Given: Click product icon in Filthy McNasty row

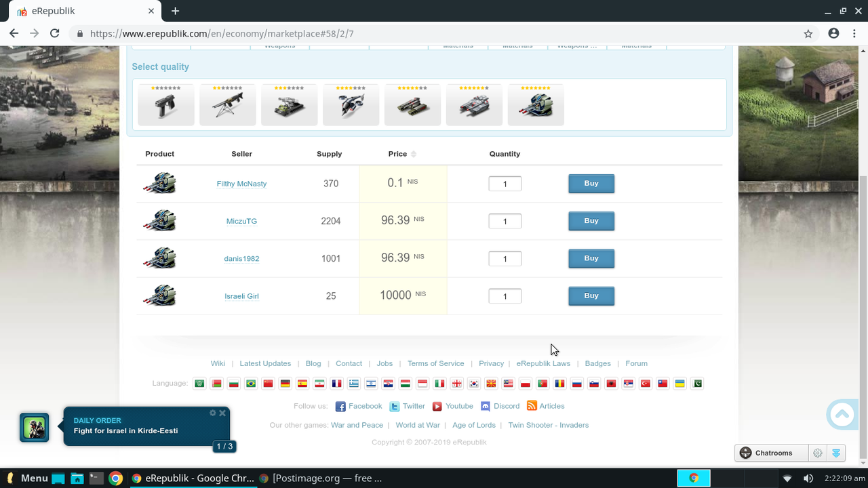Looking at the screenshot, I should pos(160,183).
